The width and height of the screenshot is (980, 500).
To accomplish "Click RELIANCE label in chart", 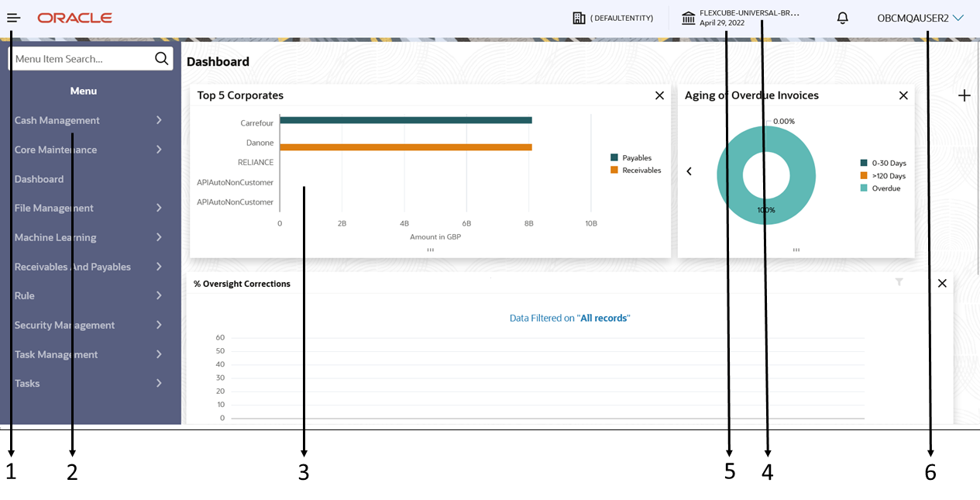I will tap(256, 162).
